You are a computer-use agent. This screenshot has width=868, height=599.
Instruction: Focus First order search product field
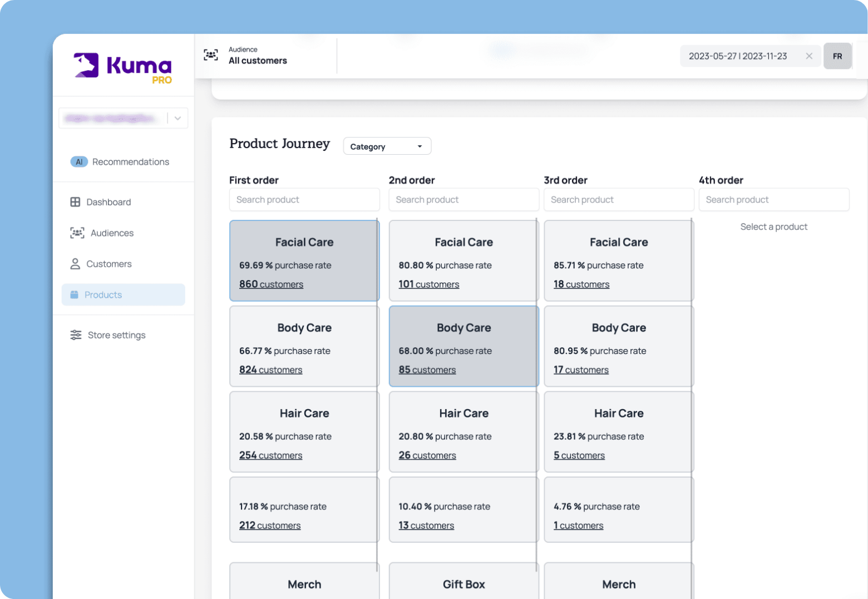(304, 199)
